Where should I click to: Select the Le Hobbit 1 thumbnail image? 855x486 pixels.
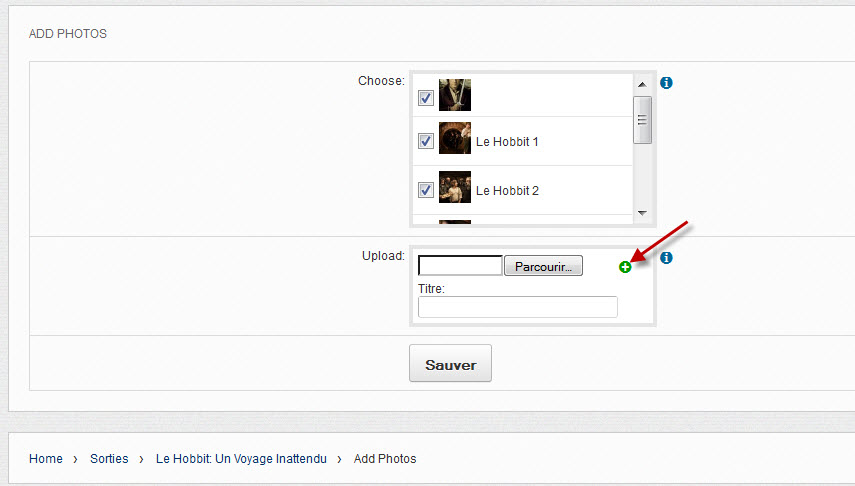pyautogui.click(x=455, y=139)
